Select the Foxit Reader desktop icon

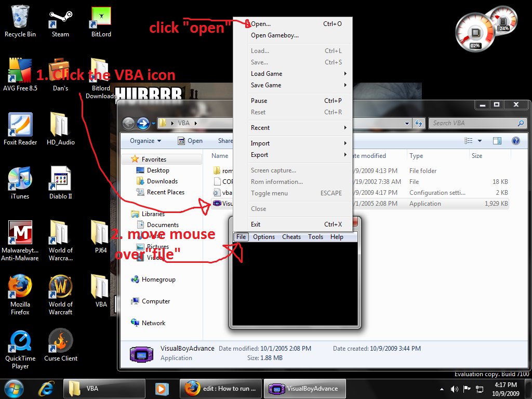coord(20,129)
